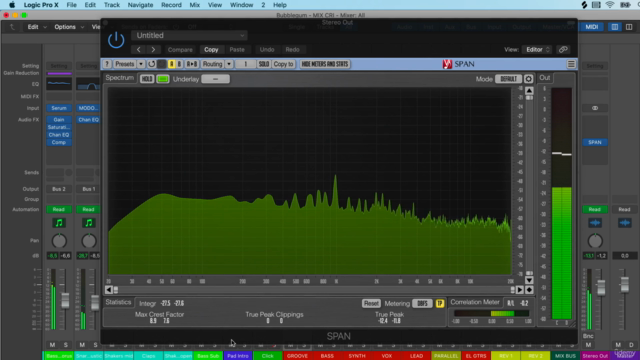Toggle the green spectrum enable button
This screenshot has width=640, height=360.
click(163, 79)
